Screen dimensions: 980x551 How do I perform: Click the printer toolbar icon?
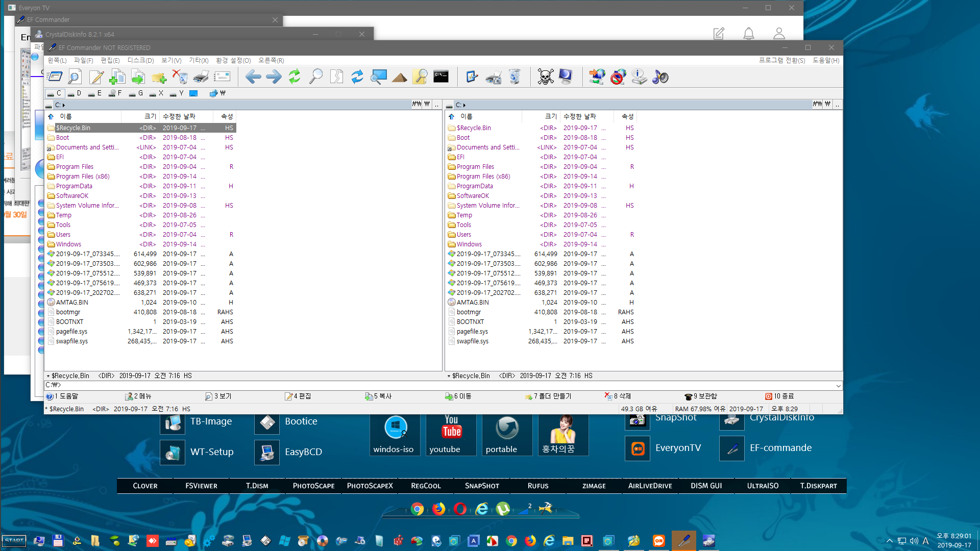point(201,77)
